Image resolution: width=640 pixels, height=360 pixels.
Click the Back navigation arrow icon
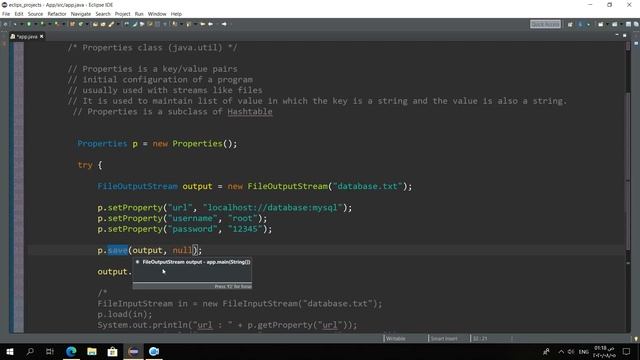210,24
